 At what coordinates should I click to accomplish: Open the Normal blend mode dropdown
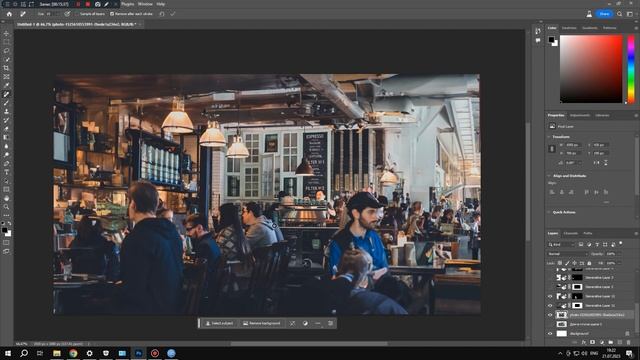click(568, 254)
